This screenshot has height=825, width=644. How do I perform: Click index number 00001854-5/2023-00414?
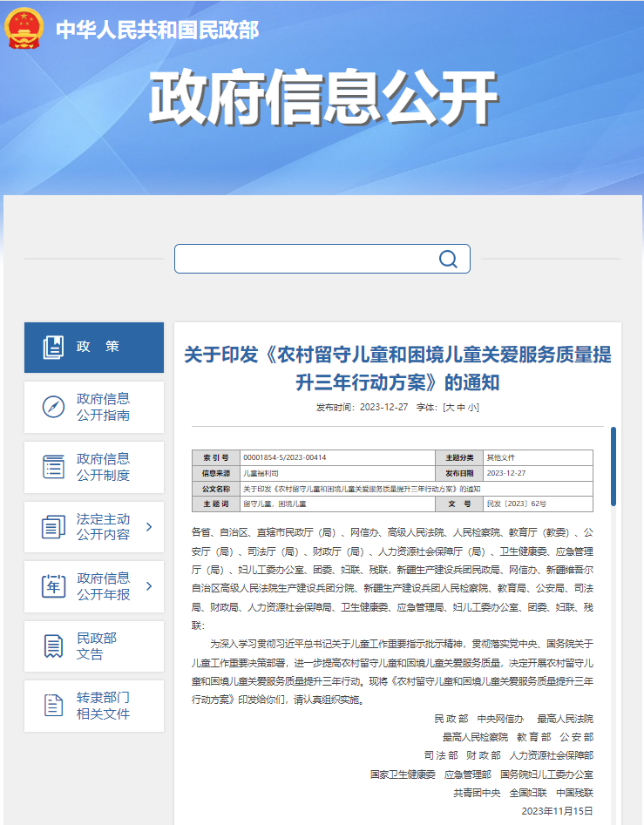(x=285, y=457)
